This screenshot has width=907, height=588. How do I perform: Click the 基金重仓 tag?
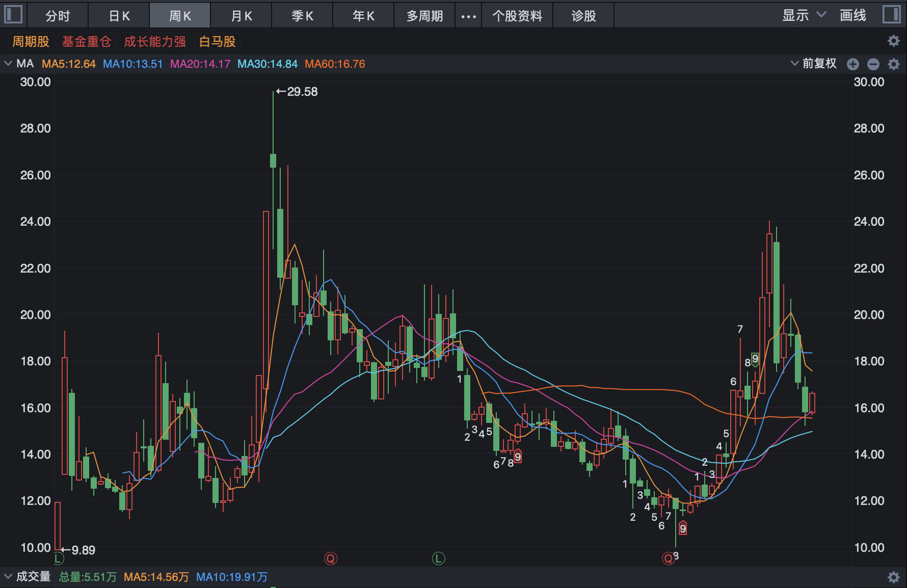(87, 41)
